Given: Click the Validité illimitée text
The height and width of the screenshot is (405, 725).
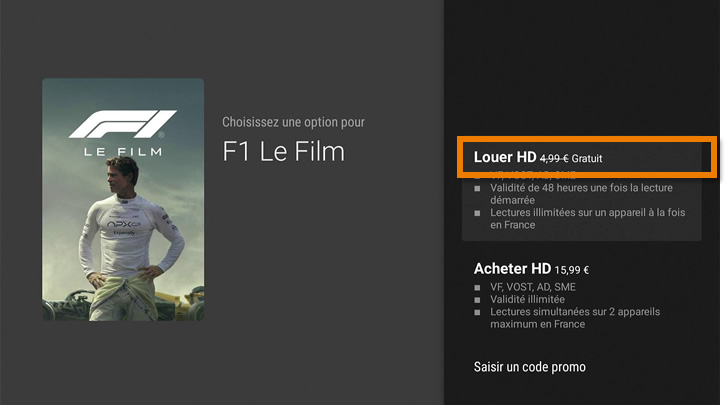Looking at the screenshot, I should tap(528, 300).
